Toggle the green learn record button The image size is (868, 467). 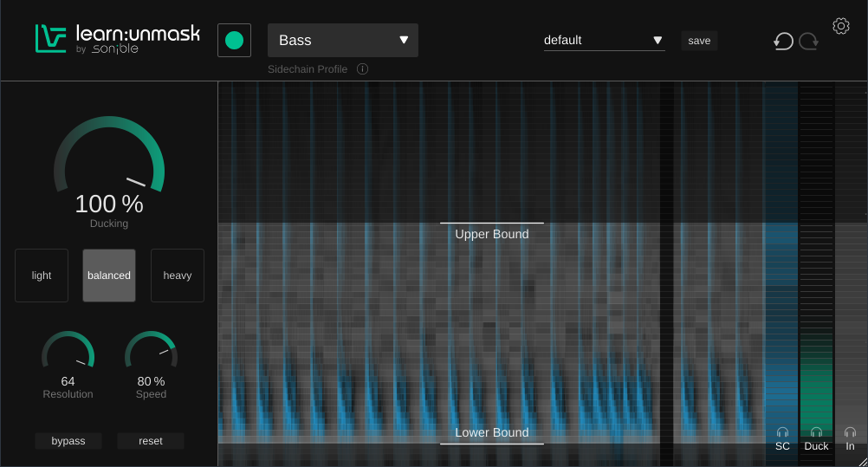point(234,40)
